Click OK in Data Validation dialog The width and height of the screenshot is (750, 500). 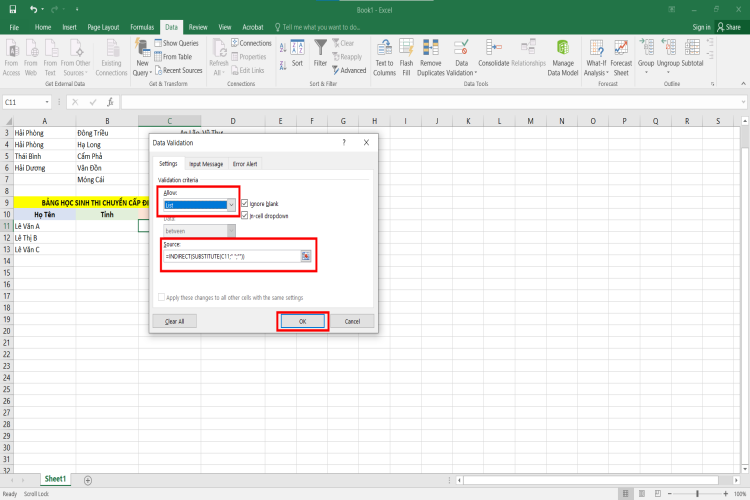[x=302, y=322]
